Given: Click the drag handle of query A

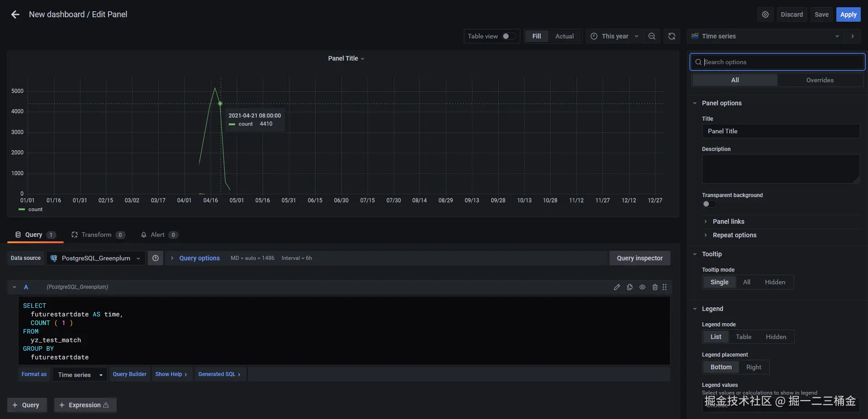Looking at the screenshot, I should 665,287.
